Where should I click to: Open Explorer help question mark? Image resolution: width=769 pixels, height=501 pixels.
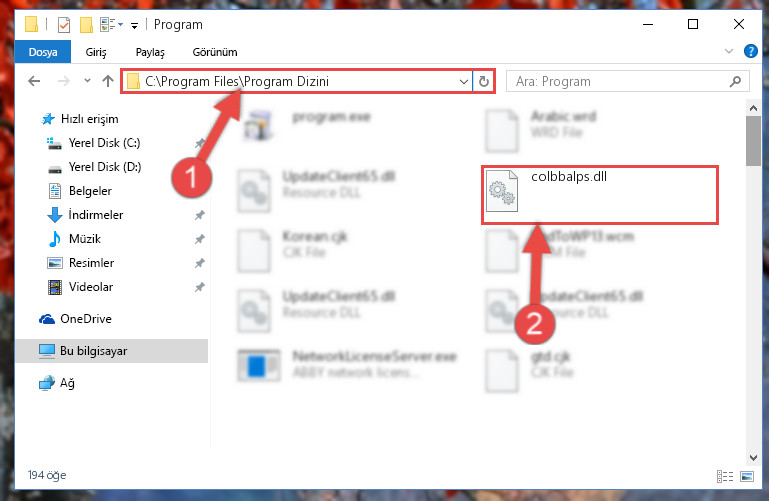[750, 51]
